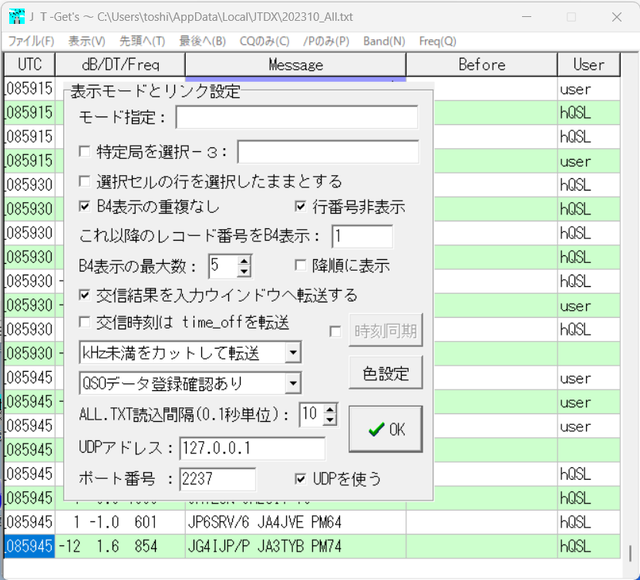Tick the checkbox beside 時刻同期 button
The height and width of the screenshot is (580, 640).
pos(335,331)
